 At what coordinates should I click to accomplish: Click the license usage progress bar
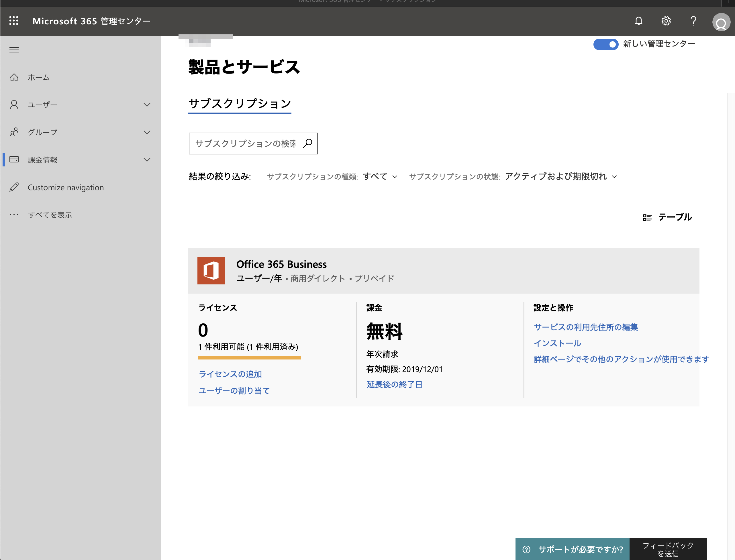coord(250,358)
